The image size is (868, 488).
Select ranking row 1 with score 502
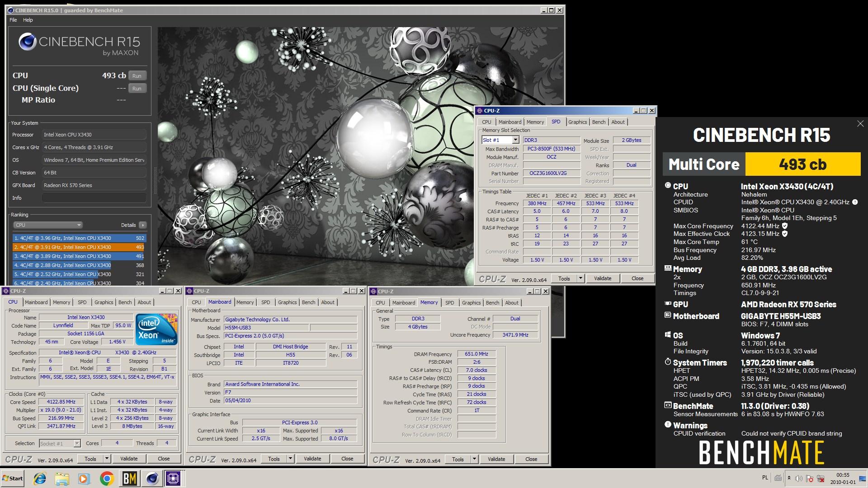79,238
